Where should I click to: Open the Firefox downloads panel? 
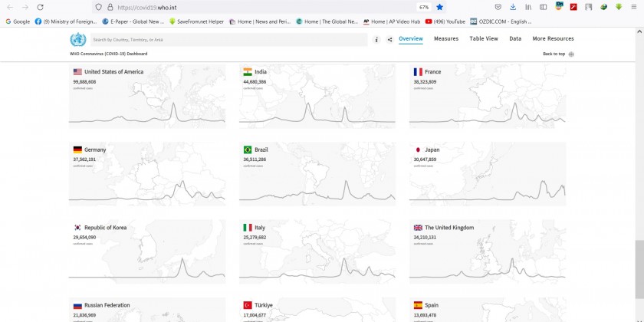point(513,7)
